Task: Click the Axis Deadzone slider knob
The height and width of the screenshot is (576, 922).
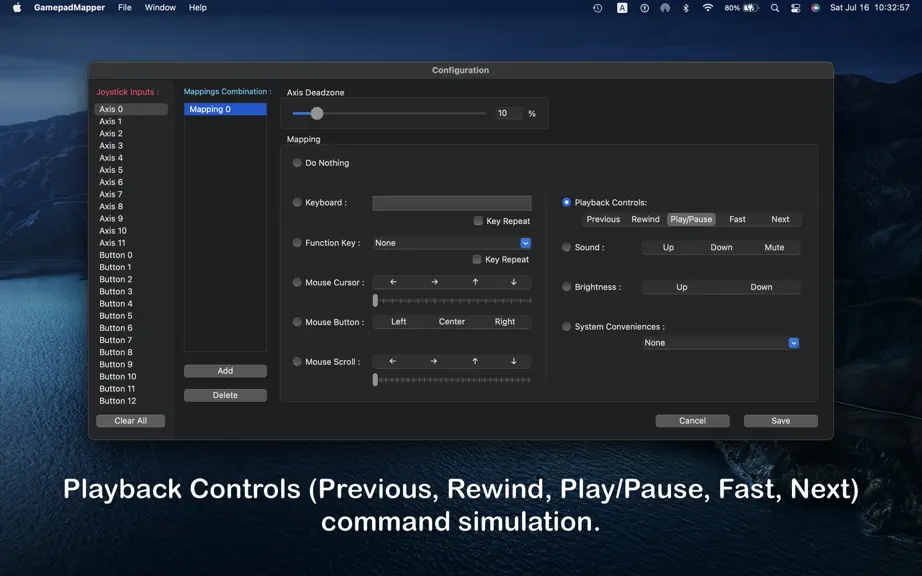Action: coord(317,113)
